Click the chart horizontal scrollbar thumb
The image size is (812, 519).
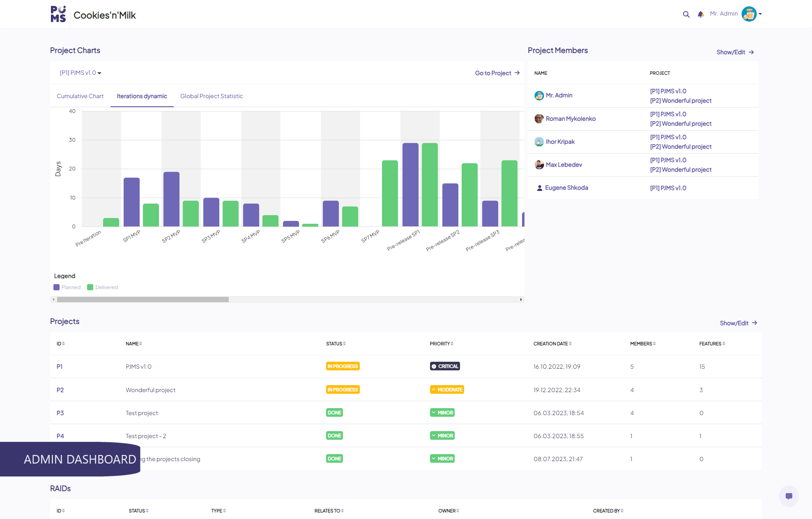point(143,300)
